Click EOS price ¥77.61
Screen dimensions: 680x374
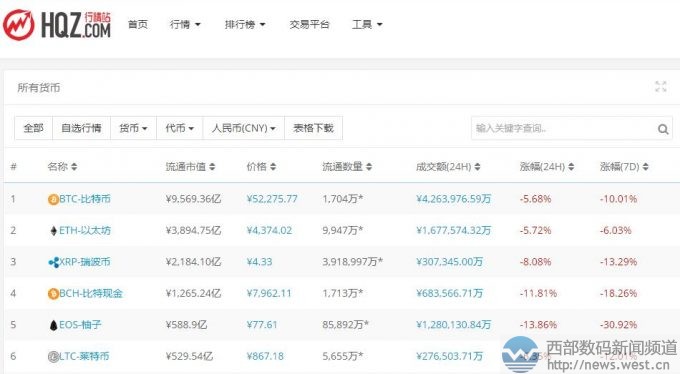coord(262,325)
